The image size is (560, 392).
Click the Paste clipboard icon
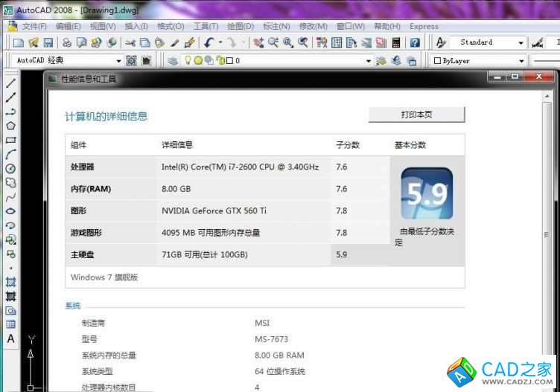click(x=159, y=43)
